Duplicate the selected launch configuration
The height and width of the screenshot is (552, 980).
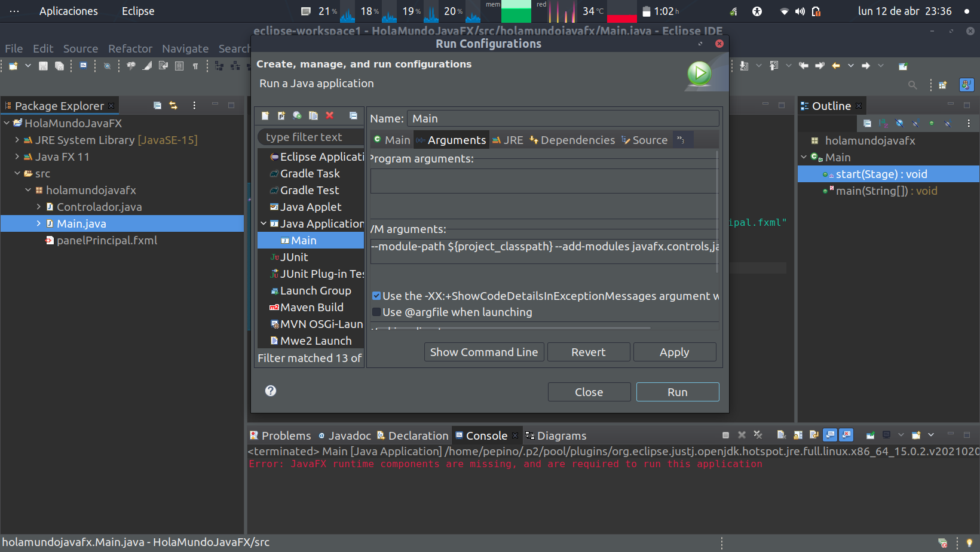pyautogui.click(x=313, y=116)
